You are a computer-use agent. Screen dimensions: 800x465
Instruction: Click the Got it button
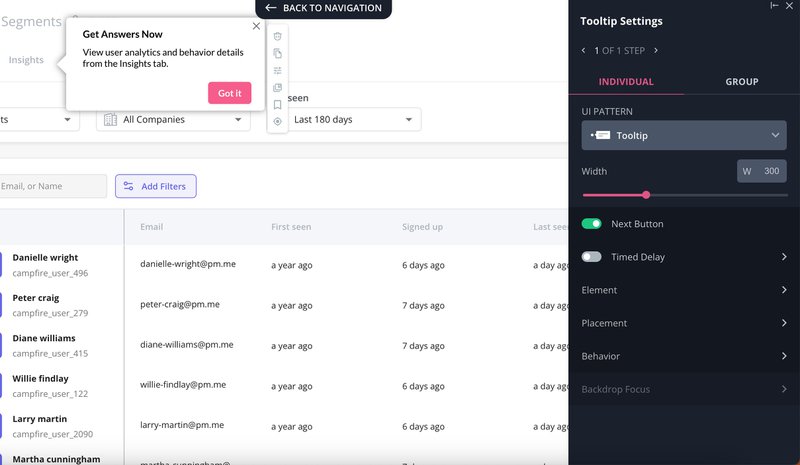(x=230, y=93)
